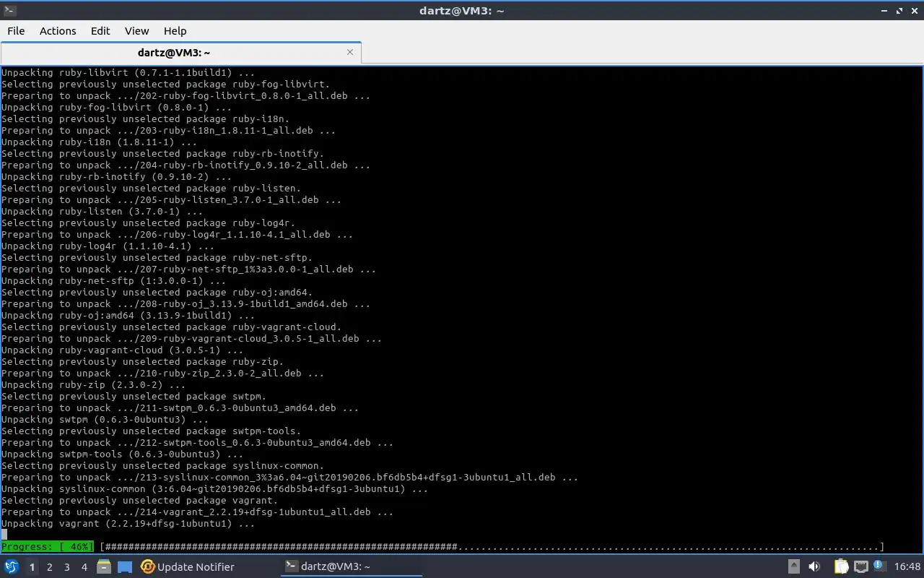Click the dartz@VM3 terminal taskbar entry
The image size is (924, 578).
[x=351, y=567]
